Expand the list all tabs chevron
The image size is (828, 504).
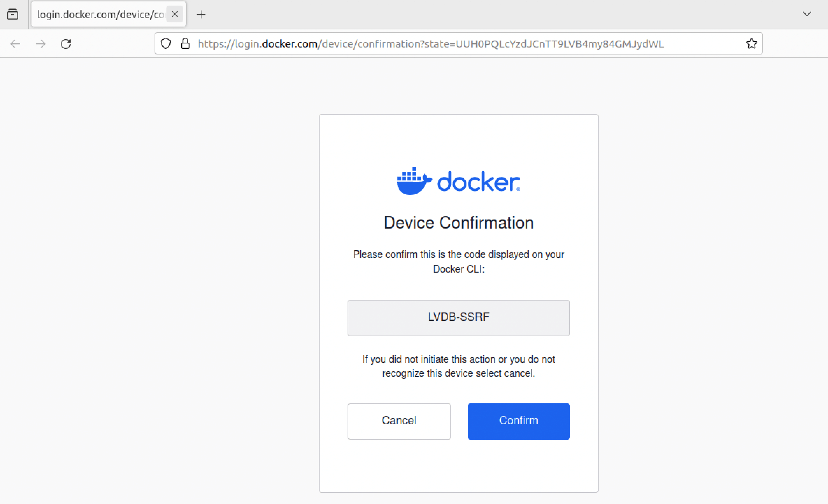click(x=807, y=14)
